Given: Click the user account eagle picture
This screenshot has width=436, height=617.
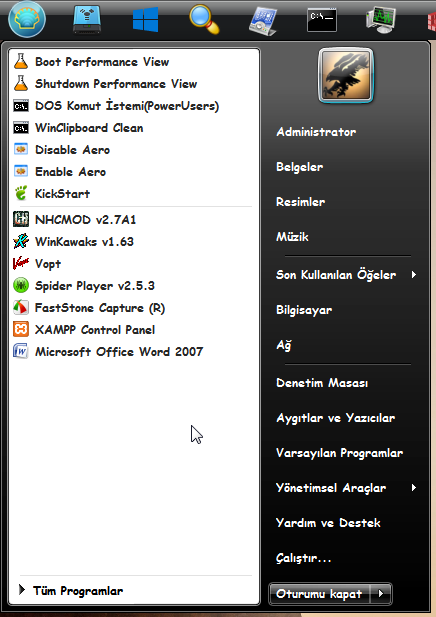Looking at the screenshot, I should point(345,75).
